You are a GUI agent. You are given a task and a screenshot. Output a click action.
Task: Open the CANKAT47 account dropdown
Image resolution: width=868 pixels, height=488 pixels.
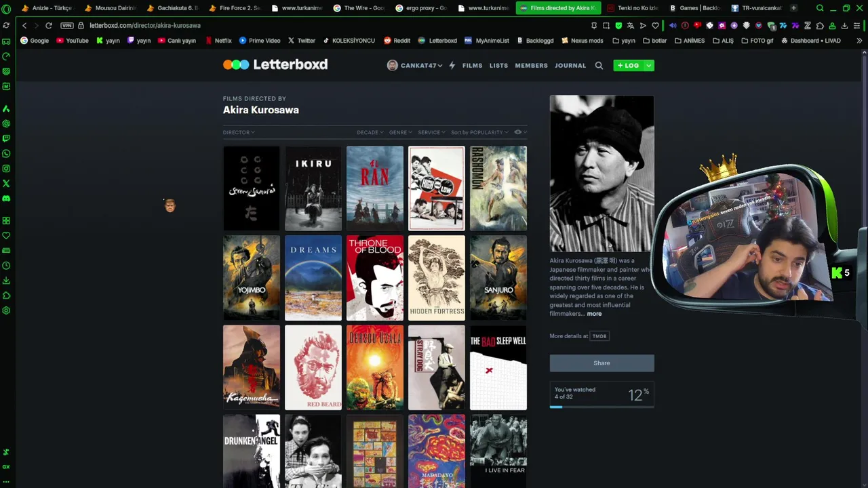(x=414, y=66)
